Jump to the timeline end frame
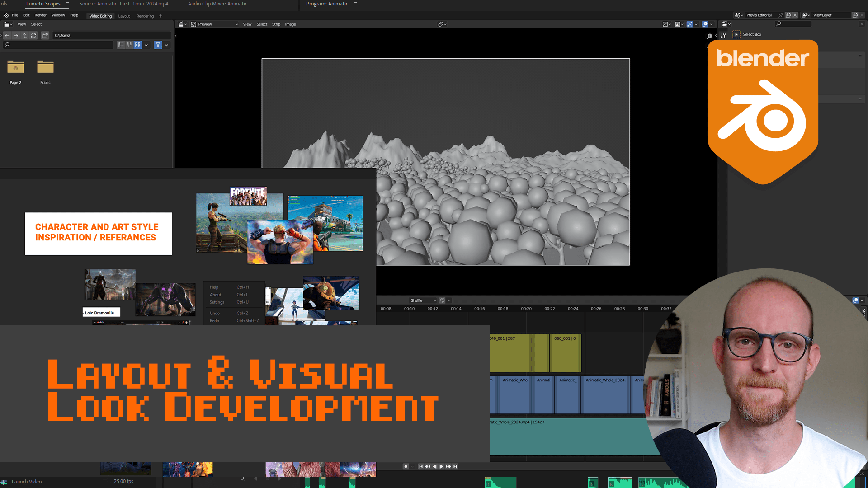Viewport: 868px width, 488px height. click(x=455, y=466)
